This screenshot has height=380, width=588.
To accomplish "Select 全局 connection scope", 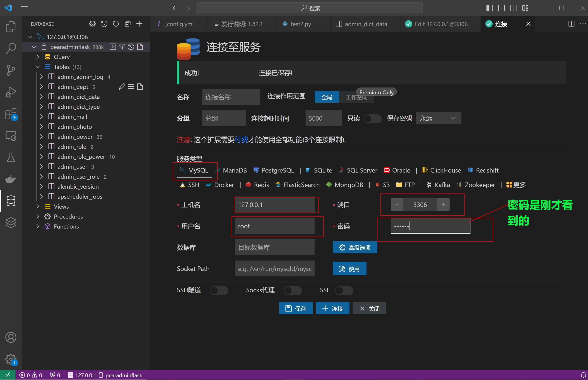I will [x=327, y=97].
